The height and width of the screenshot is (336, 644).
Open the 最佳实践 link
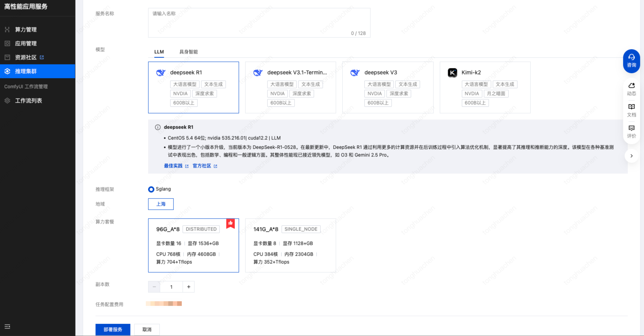coord(173,166)
